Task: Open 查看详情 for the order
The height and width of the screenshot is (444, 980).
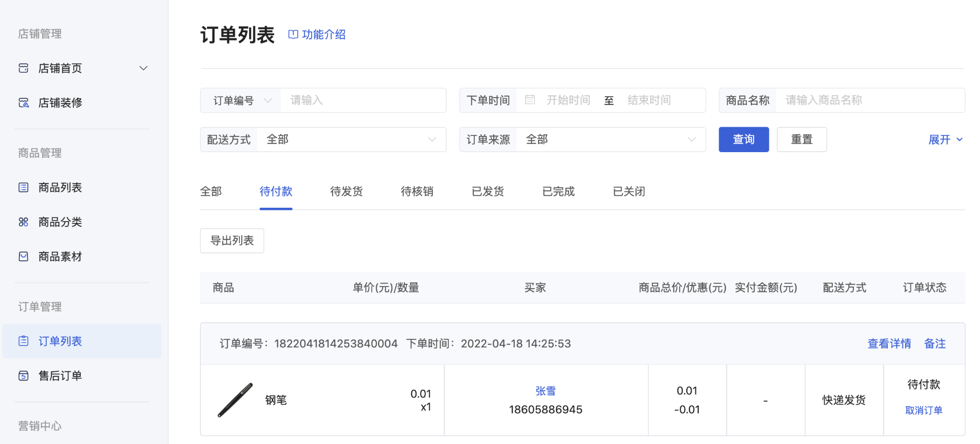Action: (889, 344)
